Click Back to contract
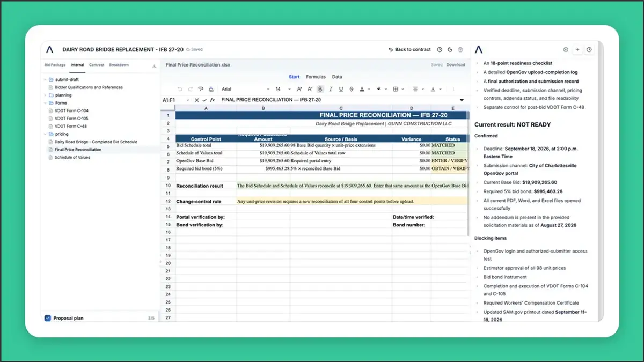The height and width of the screenshot is (362, 644). pos(410,49)
